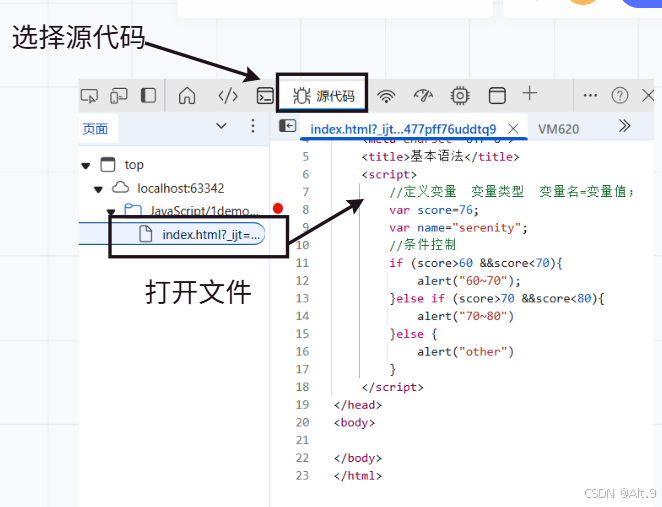This screenshot has height=507, width=662.
Task: Open the DevTools help question icon
Action: [619, 95]
